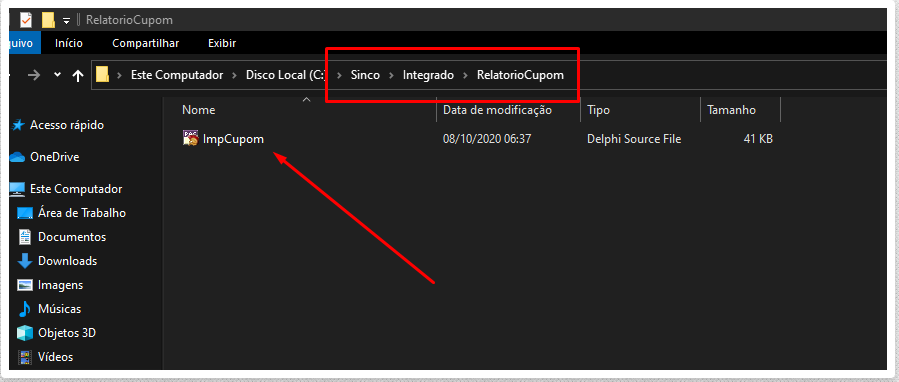899x382 pixels.
Task: Click the folder icon in address bar
Action: coord(102,75)
